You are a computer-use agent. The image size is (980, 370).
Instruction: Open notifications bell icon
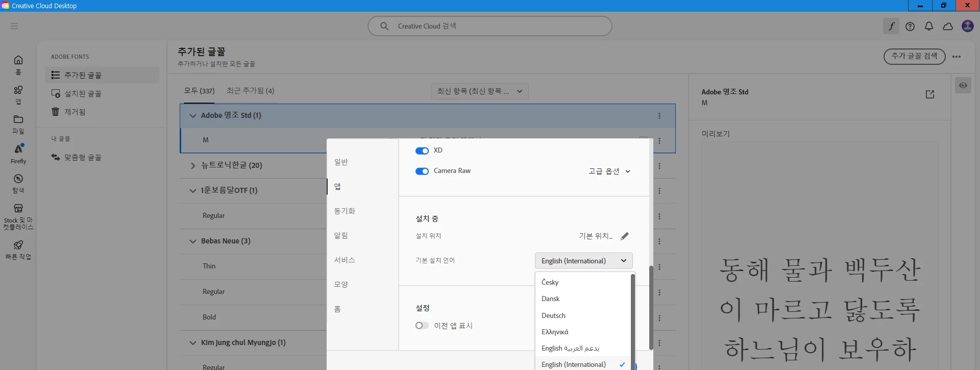point(929,27)
